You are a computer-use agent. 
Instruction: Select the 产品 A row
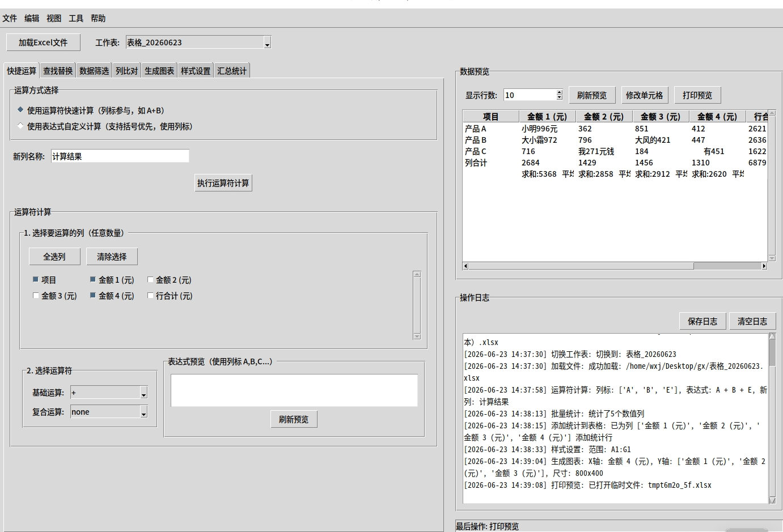point(615,129)
